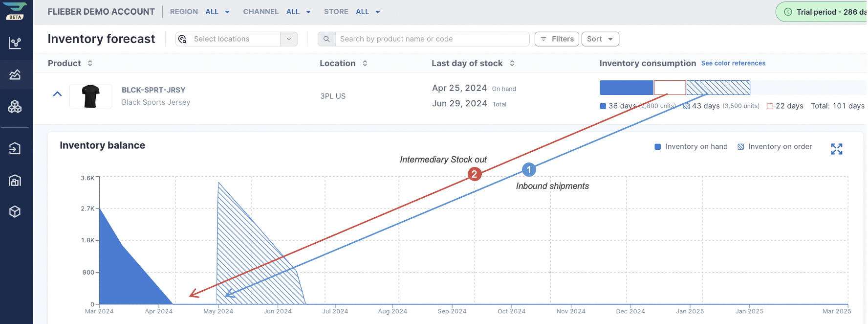Viewport: 868px width, 324px height.
Task: Open the STORE ALL dropdown menu
Action: 368,12
